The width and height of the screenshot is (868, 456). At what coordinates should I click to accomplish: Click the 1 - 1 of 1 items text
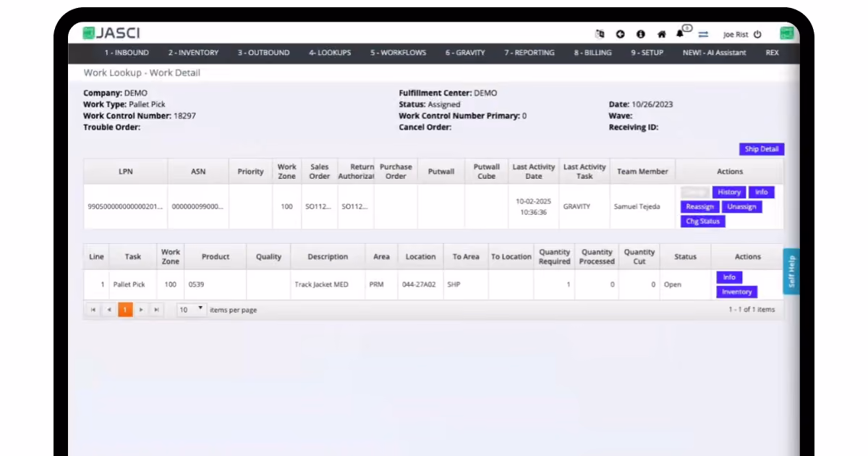coord(752,310)
